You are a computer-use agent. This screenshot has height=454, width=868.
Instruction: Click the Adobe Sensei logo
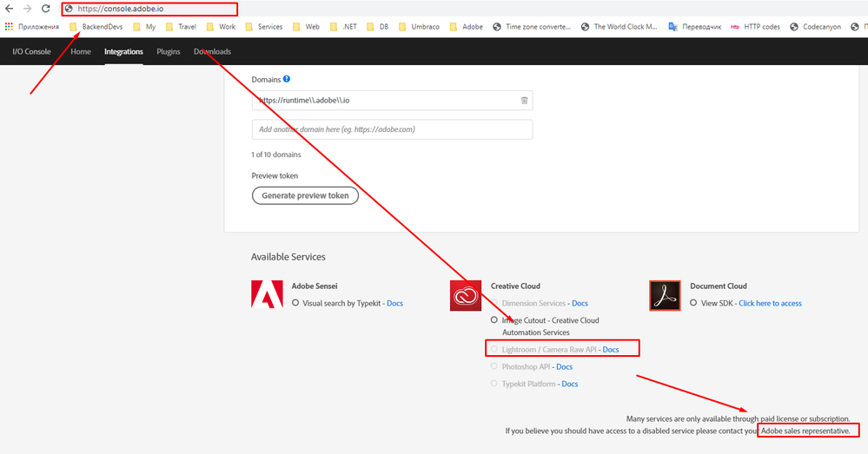pos(267,293)
